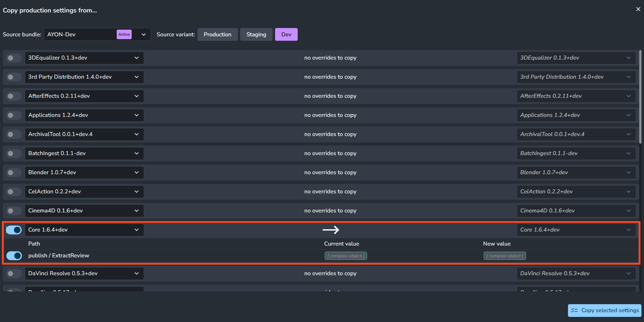Viewport: 644px width, 322px height.
Task: Click the Source bundle label
Action: point(22,34)
